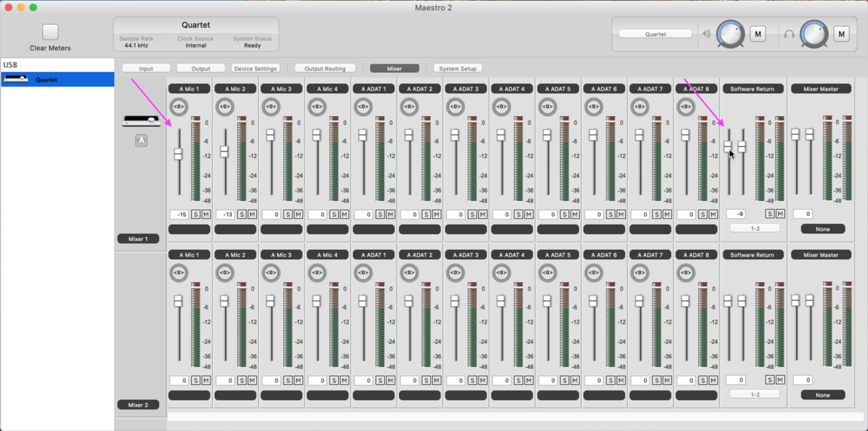868x431 pixels.
Task: Mute the main speaker output
Action: tap(758, 33)
